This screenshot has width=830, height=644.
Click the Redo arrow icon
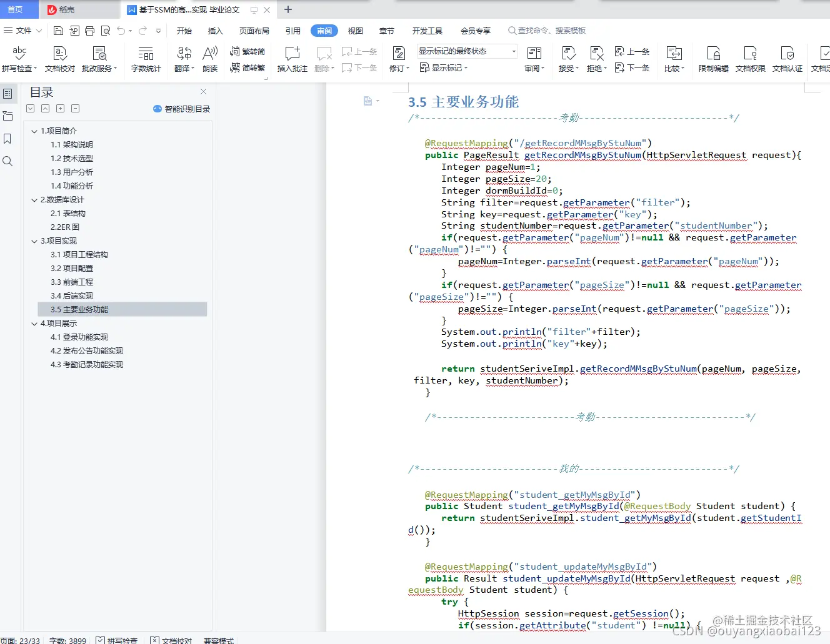pos(143,31)
